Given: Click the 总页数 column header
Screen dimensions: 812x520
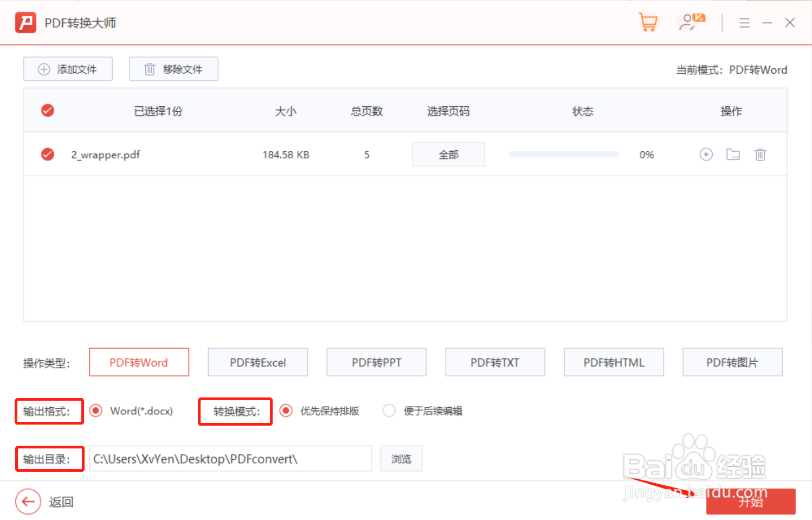Looking at the screenshot, I should click(367, 111).
